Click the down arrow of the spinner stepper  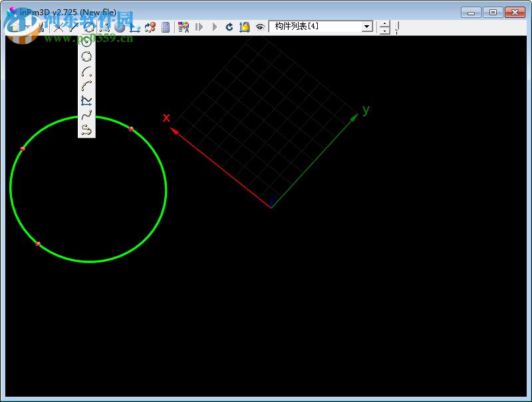(384, 30)
